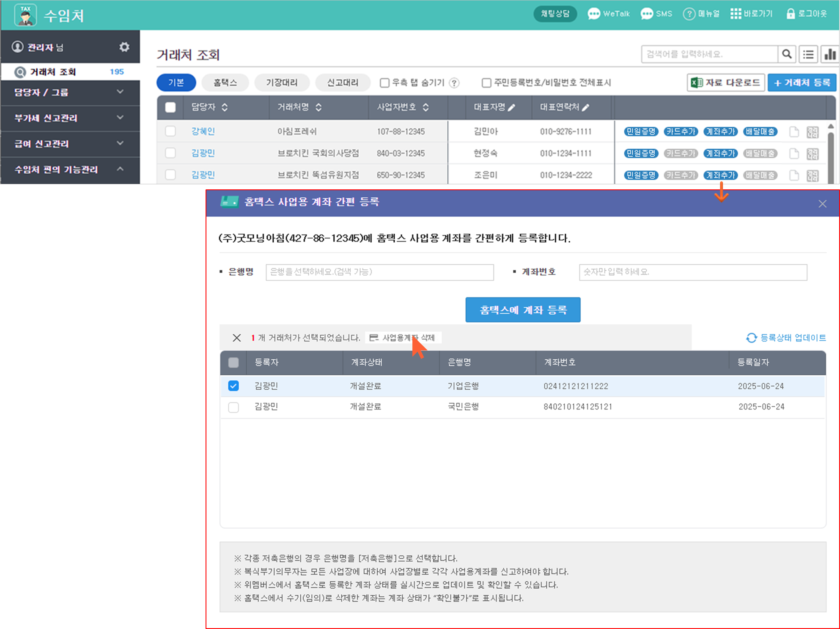Image resolution: width=840 pixels, height=629 pixels.
Task: Open the bar chart statistics icon
Action: [x=830, y=54]
